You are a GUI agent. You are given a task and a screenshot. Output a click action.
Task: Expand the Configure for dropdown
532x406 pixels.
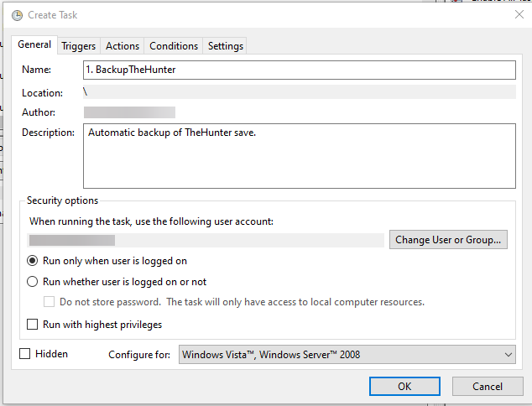coord(347,355)
